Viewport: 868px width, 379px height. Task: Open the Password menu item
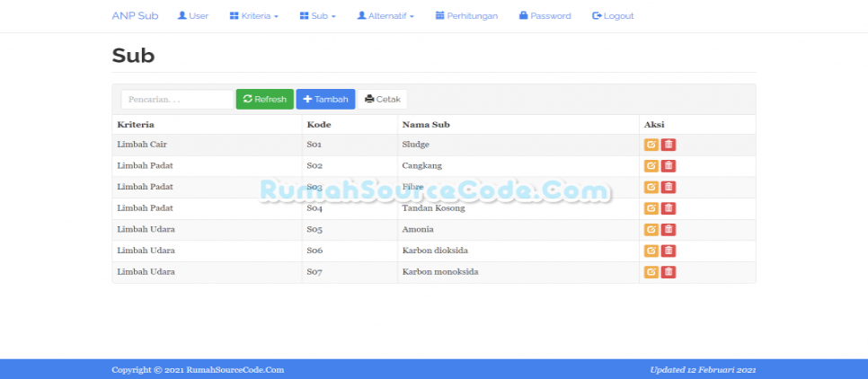545,16
